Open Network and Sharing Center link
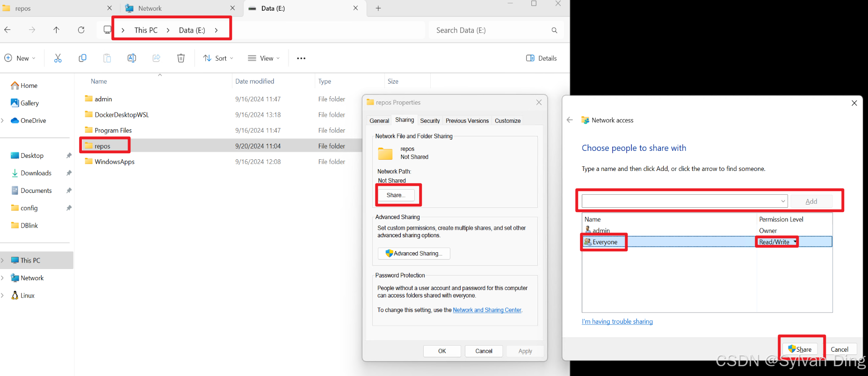868x376 pixels. [x=487, y=310]
